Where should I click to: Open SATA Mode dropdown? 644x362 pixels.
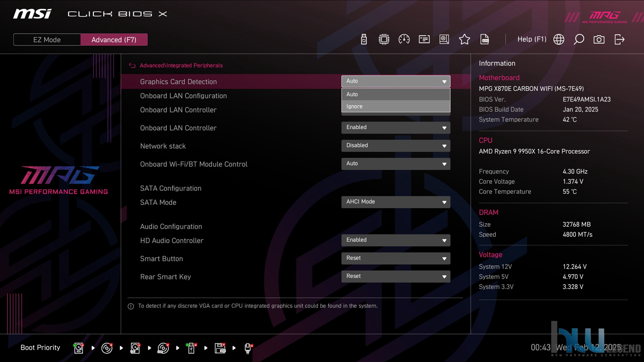coord(396,202)
